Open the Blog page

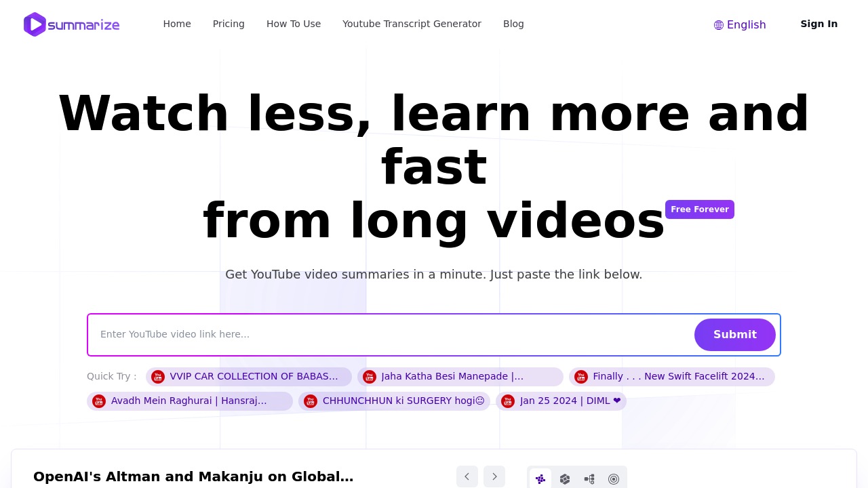513,24
